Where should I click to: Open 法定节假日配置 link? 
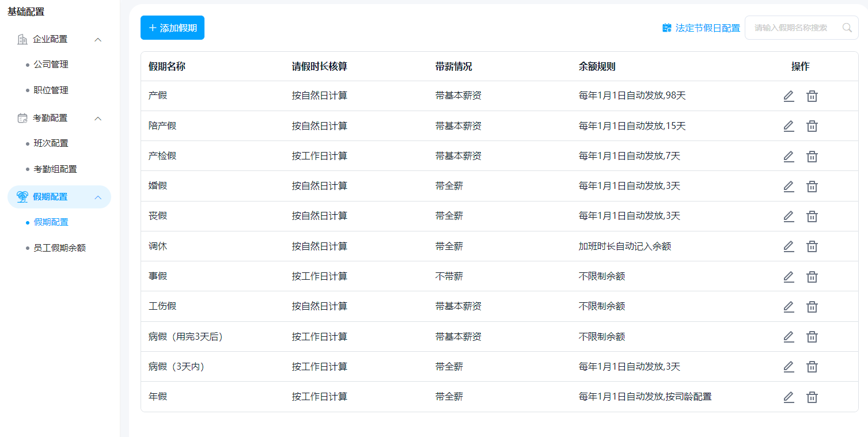(701, 28)
